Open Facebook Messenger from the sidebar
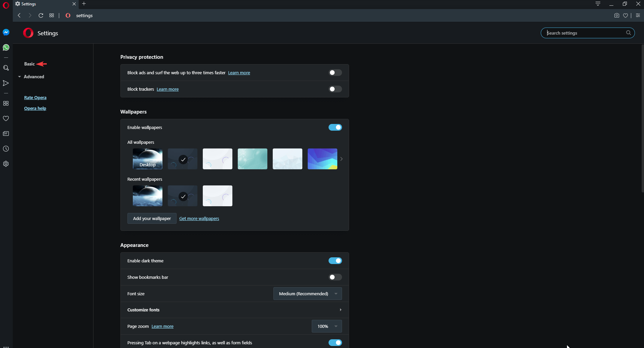644x348 pixels. [6, 32]
